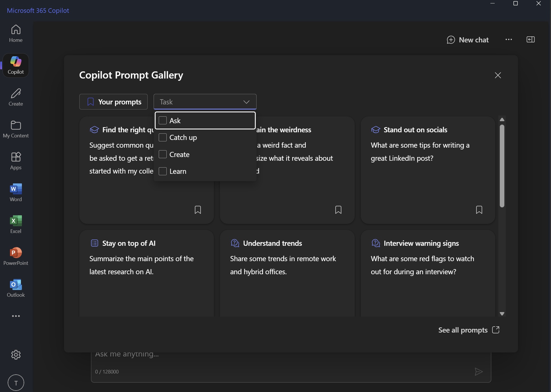Open the more options menu near New chat
The height and width of the screenshot is (392, 551).
[509, 40]
